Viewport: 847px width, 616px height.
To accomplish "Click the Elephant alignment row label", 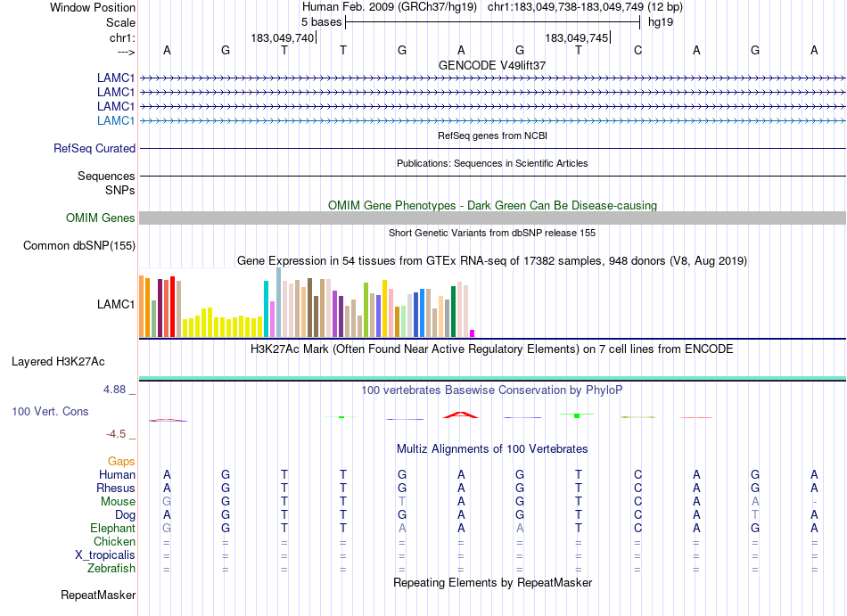I will tap(112, 529).
